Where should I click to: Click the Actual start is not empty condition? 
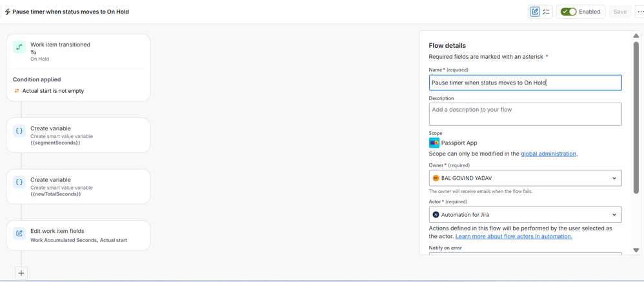point(53,91)
